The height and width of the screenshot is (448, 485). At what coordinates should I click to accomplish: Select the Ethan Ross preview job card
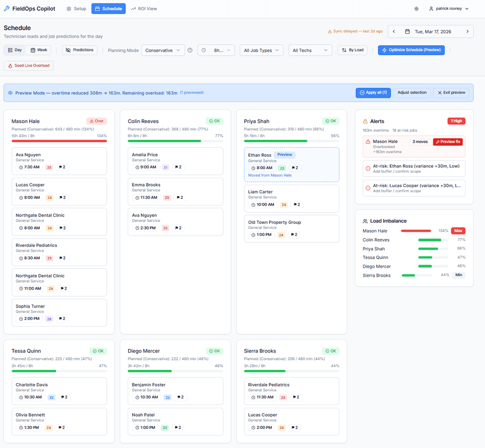pos(291,164)
